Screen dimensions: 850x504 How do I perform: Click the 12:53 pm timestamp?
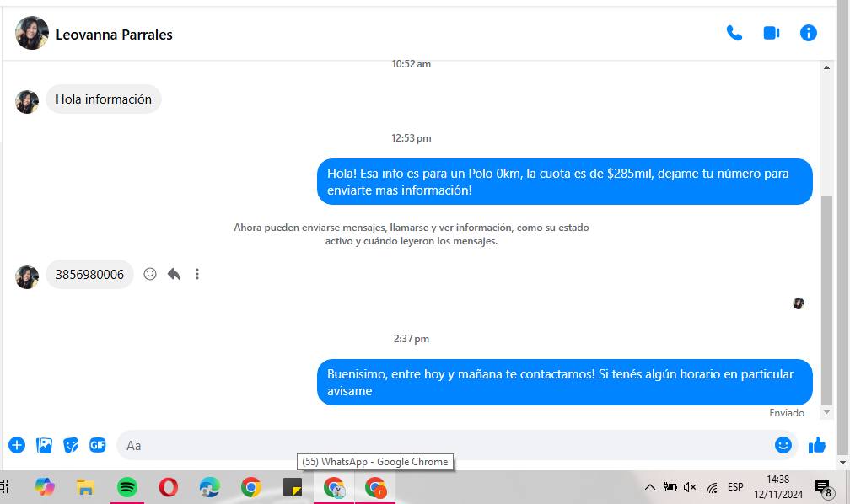[412, 138]
